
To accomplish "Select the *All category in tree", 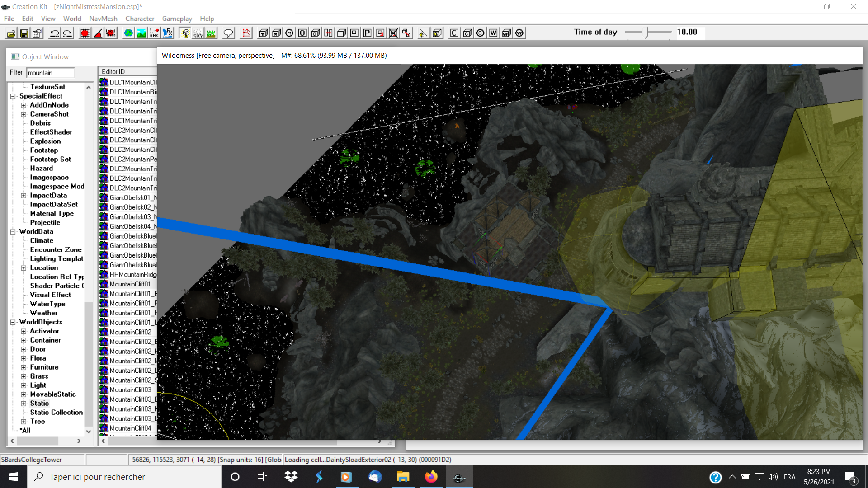I will (x=25, y=431).
